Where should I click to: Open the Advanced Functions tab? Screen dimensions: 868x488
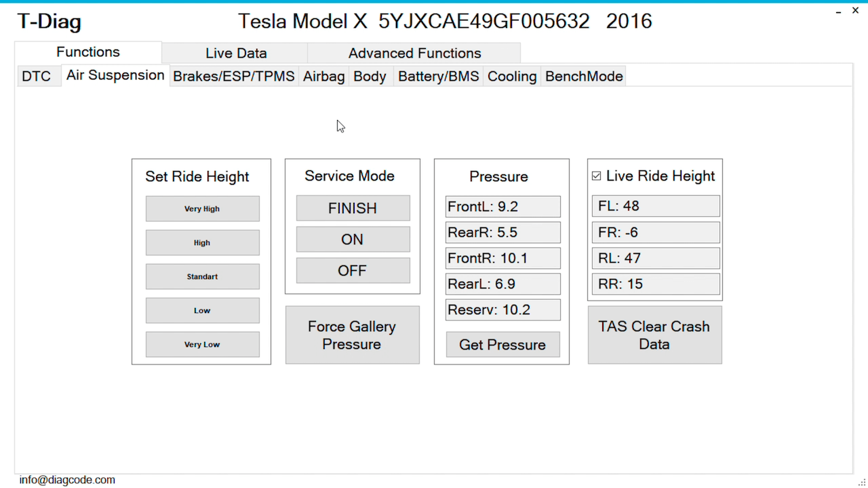coord(414,53)
